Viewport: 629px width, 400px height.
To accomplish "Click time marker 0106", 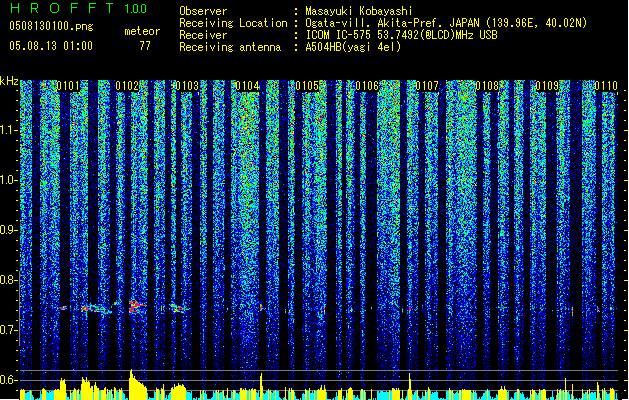I will [367, 86].
